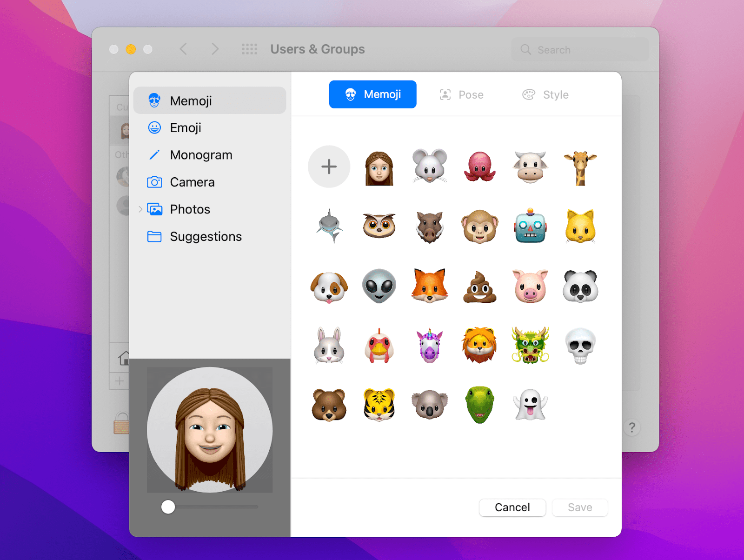Pick the dog Animoji
Viewport: 744px width, 560px height.
point(329,287)
